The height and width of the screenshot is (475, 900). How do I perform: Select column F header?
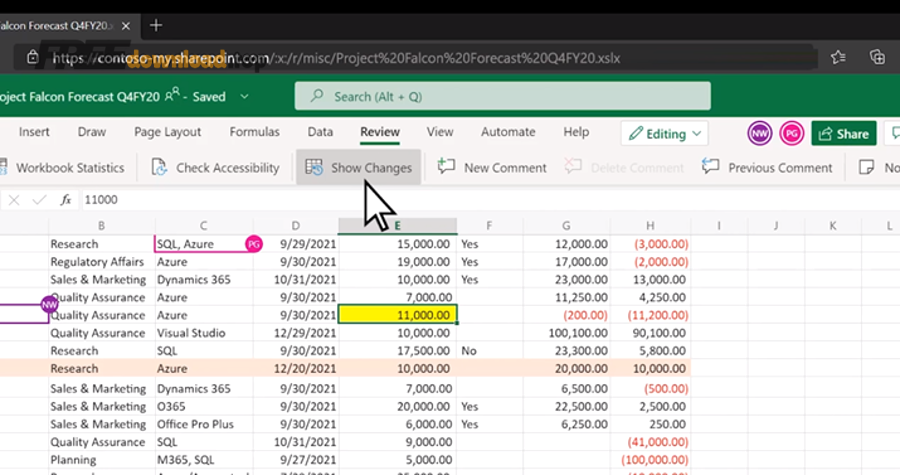489,226
